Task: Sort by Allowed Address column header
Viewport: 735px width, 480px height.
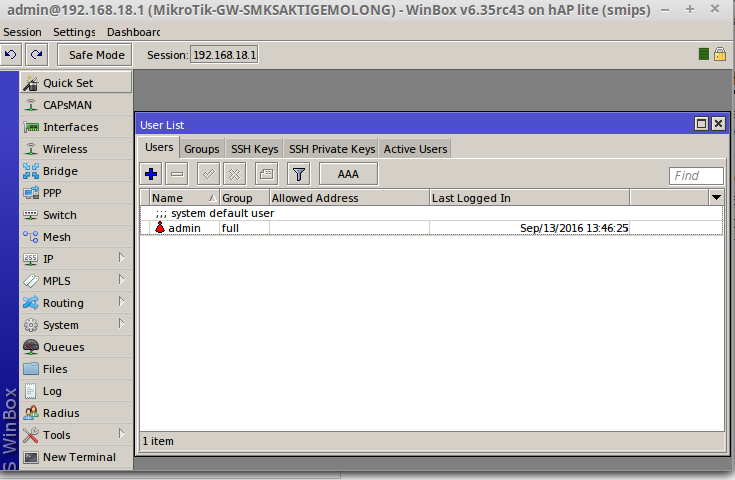Action: click(350, 198)
